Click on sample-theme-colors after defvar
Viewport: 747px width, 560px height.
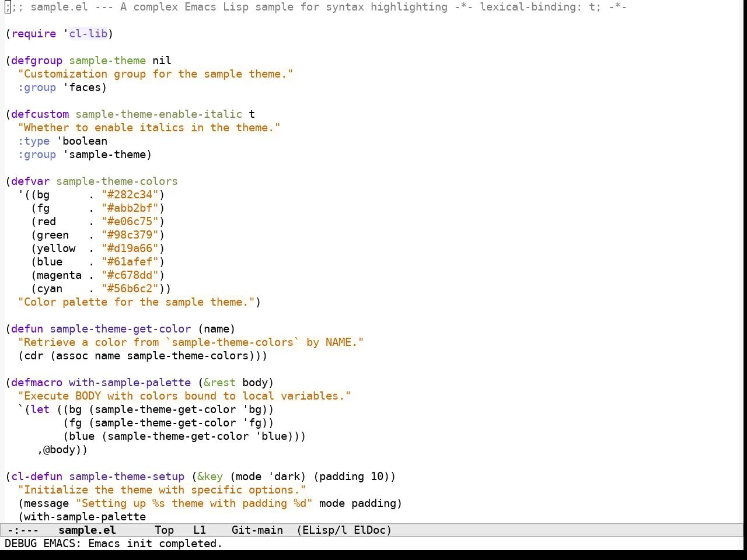coord(117,181)
